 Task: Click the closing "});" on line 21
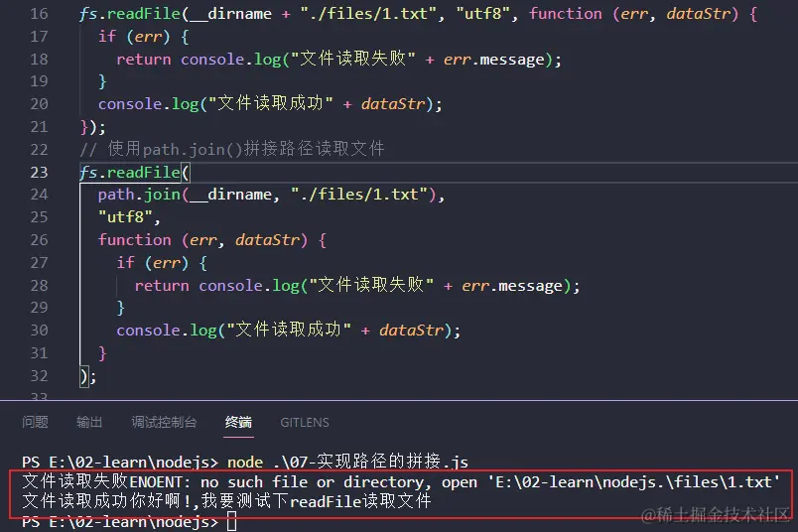point(93,127)
